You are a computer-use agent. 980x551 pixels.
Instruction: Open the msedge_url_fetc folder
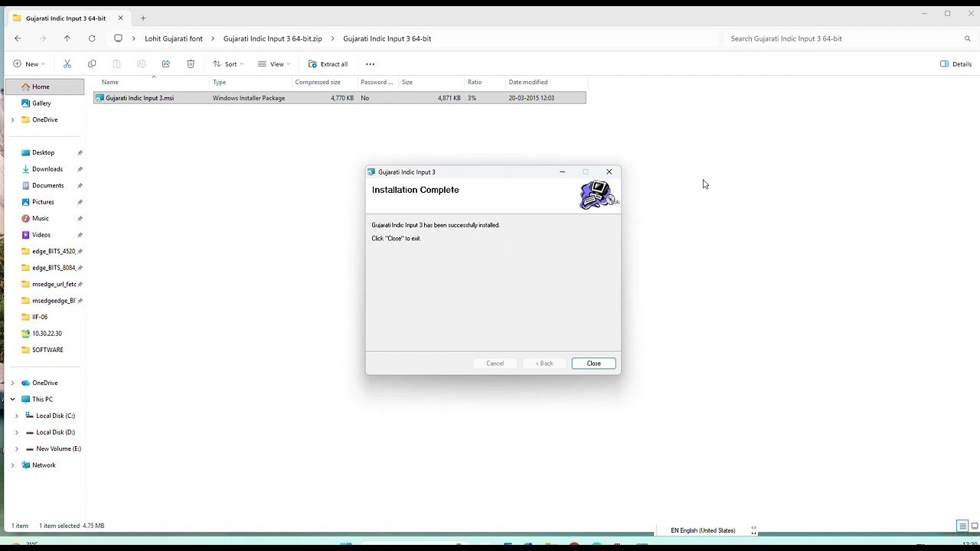[53, 284]
